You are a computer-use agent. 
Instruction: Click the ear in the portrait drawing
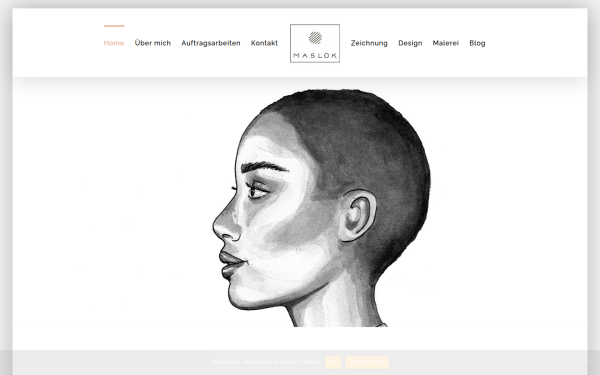click(x=358, y=216)
